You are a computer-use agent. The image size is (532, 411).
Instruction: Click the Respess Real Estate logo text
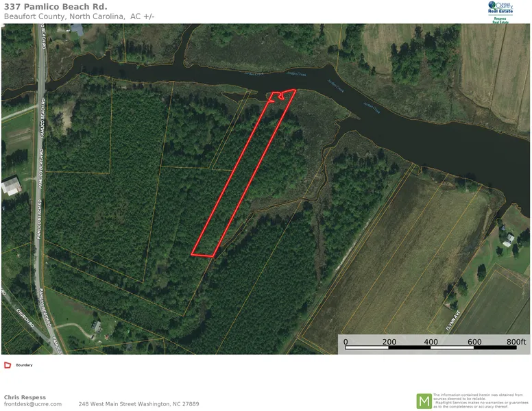[x=500, y=20]
